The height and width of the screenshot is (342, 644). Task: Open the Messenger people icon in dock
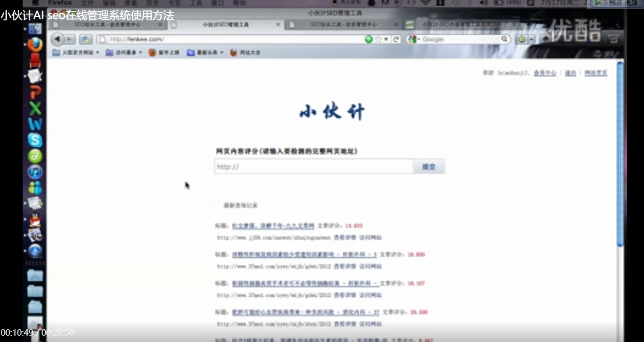35,188
